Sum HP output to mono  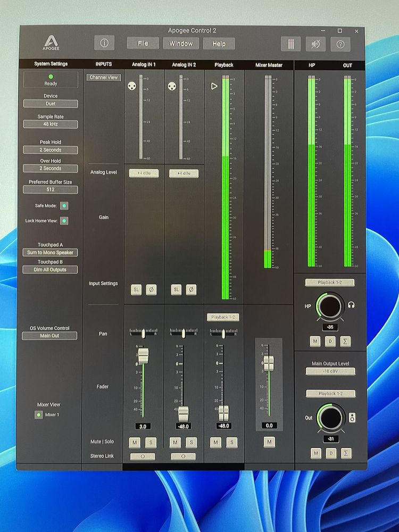click(x=345, y=342)
